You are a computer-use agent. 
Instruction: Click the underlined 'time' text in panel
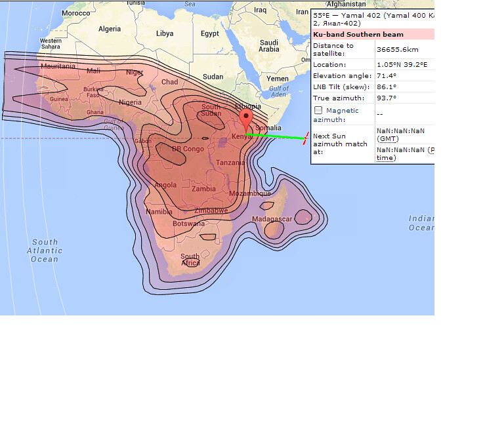point(385,158)
